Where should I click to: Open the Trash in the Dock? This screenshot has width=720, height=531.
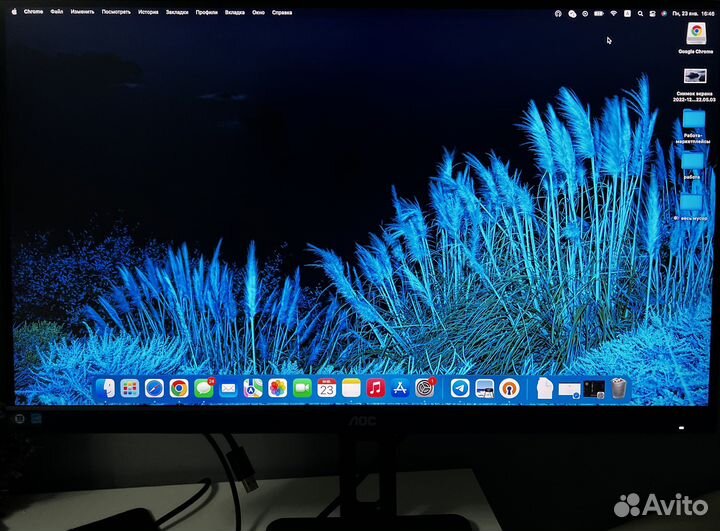coord(619,389)
